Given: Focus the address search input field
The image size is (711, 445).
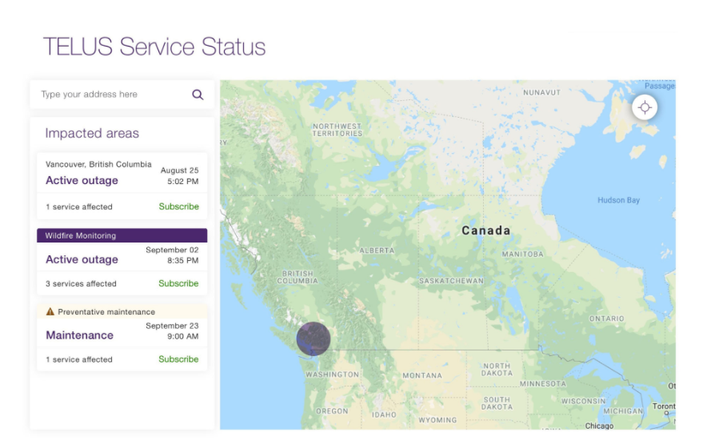Looking at the screenshot, I should tap(110, 95).
